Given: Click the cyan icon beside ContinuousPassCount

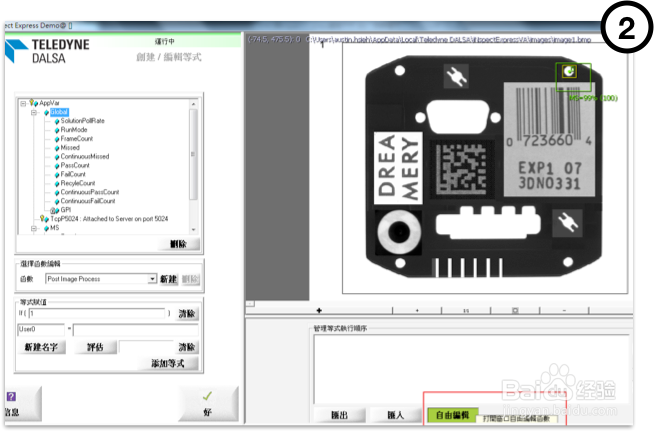Looking at the screenshot, I should (x=57, y=192).
